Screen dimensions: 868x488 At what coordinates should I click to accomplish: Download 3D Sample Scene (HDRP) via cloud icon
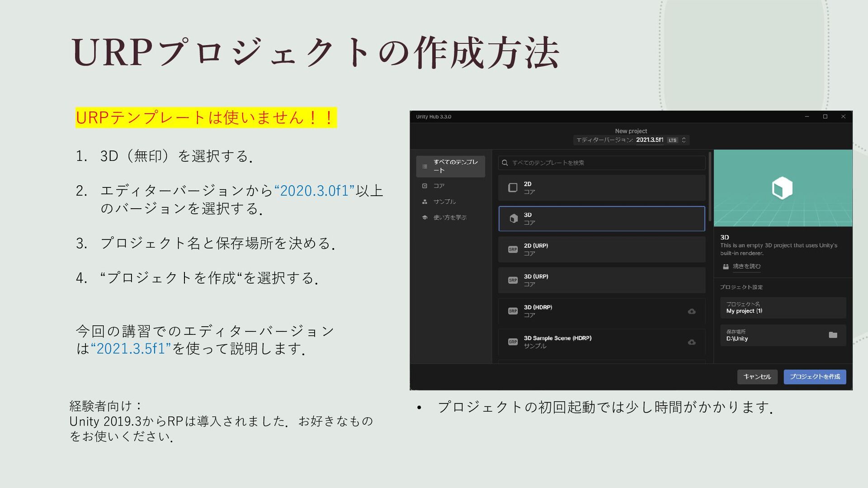[692, 342]
